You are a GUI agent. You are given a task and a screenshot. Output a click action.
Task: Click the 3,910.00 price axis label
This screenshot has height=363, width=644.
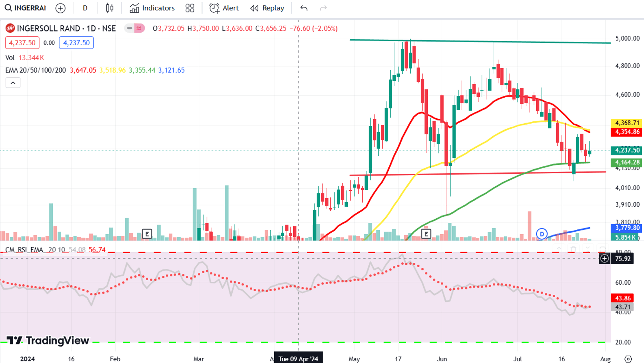pyautogui.click(x=627, y=205)
